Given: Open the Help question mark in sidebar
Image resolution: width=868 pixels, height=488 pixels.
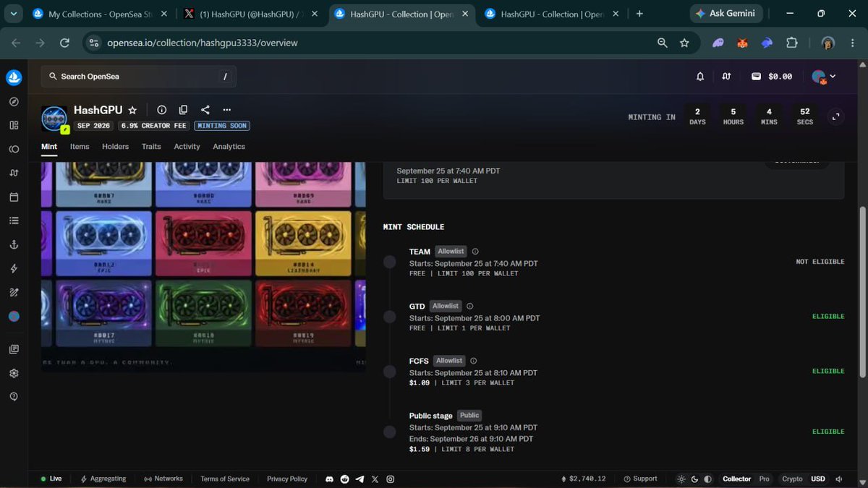Looking at the screenshot, I should (14, 397).
